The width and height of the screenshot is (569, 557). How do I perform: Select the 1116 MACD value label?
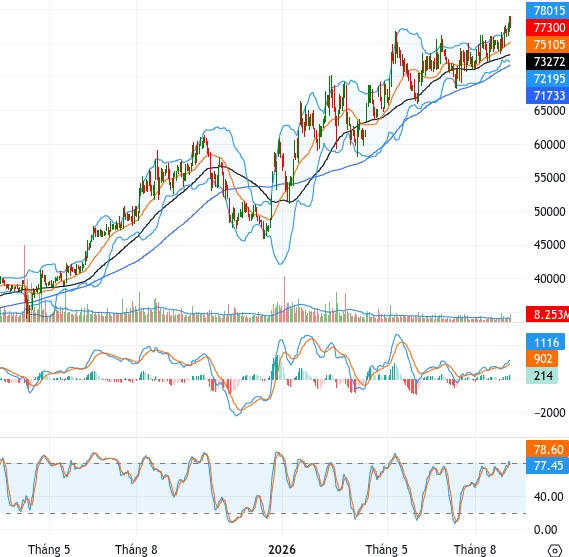pyautogui.click(x=545, y=343)
